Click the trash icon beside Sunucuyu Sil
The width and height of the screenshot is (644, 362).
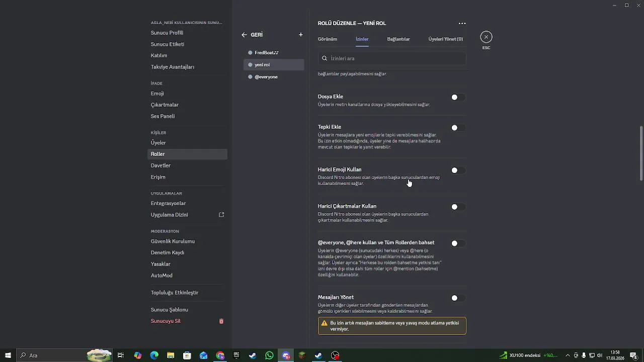click(x=221, y=321)
